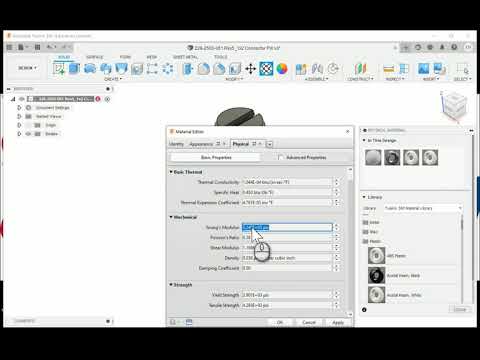Image resolution: width=480 pixels, height=360 pixels.
Task: Switch to the Appearance tab
Action: (201, 144)
